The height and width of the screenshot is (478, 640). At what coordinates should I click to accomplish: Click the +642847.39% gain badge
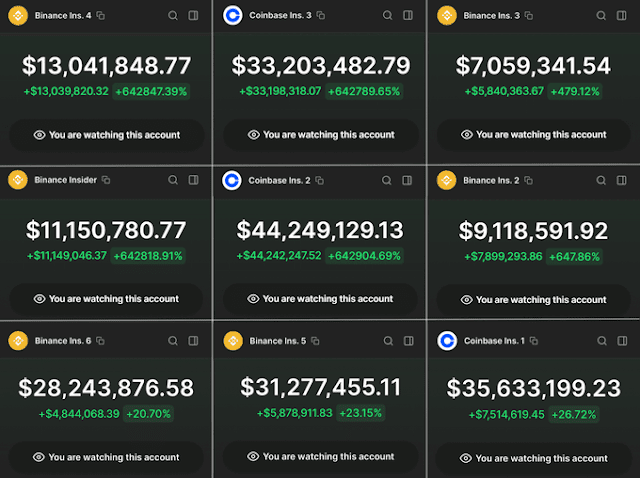click(151, 91)
